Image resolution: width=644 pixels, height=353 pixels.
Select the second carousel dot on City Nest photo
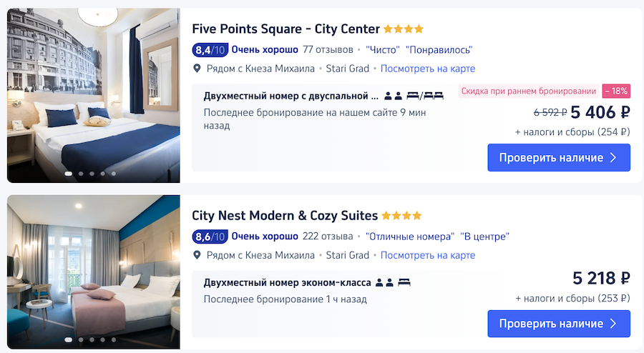pos(80,340)
